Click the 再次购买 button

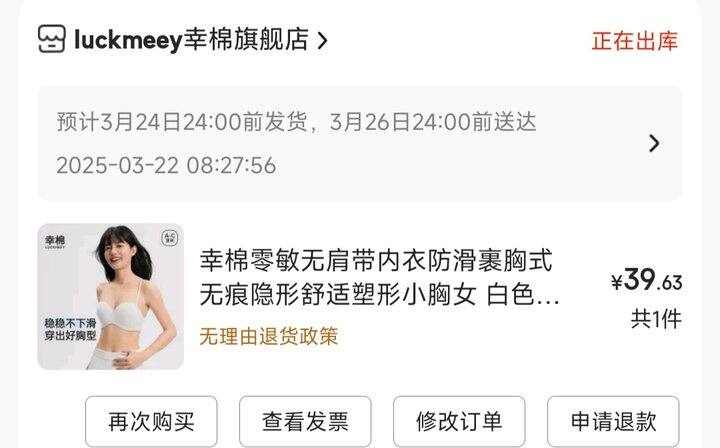(x=151, y=421)
